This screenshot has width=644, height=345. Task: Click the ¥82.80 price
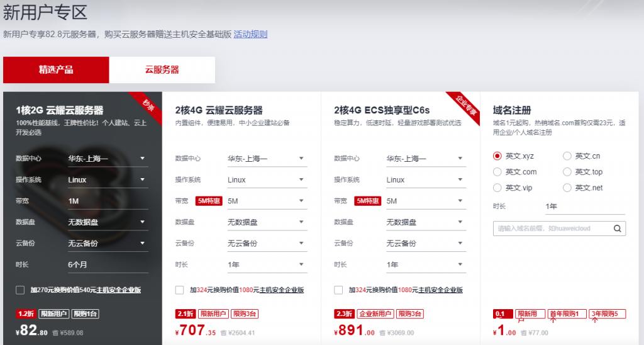pyautogui.click(x=31, y=330)
